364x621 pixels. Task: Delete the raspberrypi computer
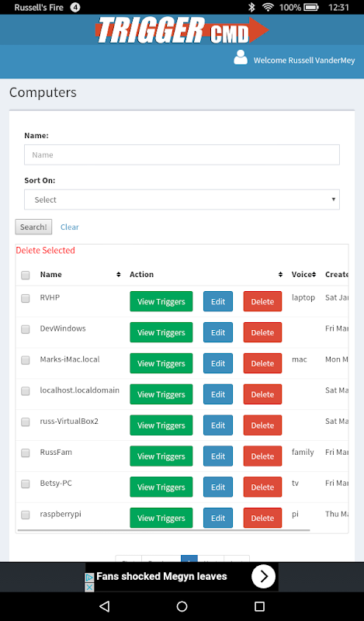[x=262, y=518]
